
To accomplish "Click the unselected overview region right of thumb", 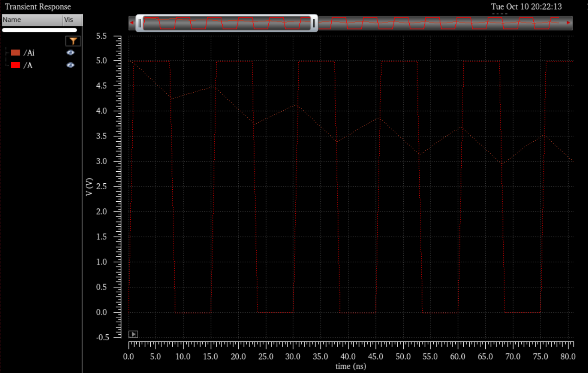I will click(440, 23).
